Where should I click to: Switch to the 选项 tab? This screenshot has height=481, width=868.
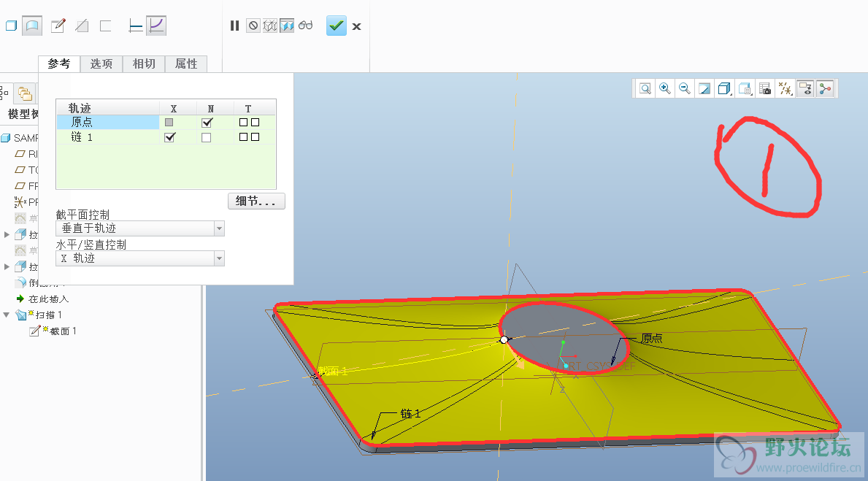point(101,64)
